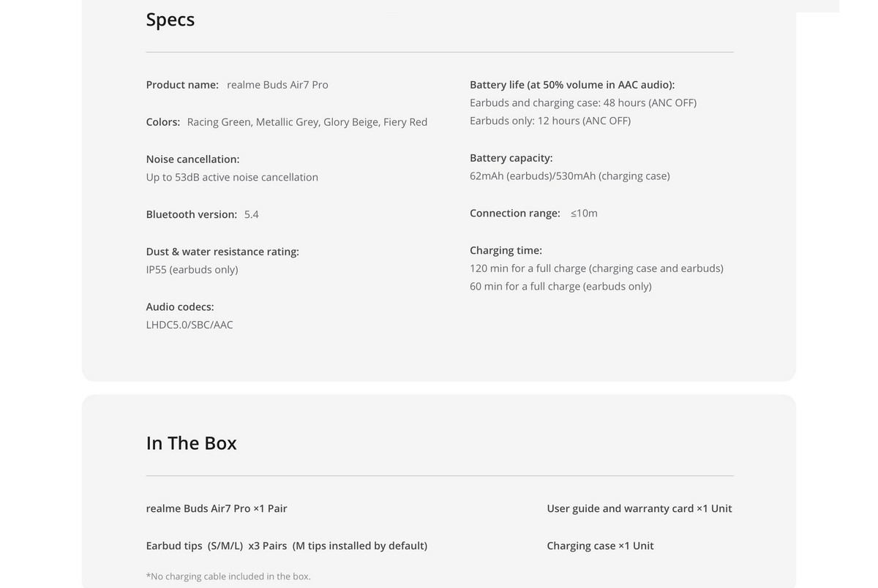This screenshot has width=878, height=588.
Task: Click the Charging case ×1 Unit item
Action: [601, 546]
